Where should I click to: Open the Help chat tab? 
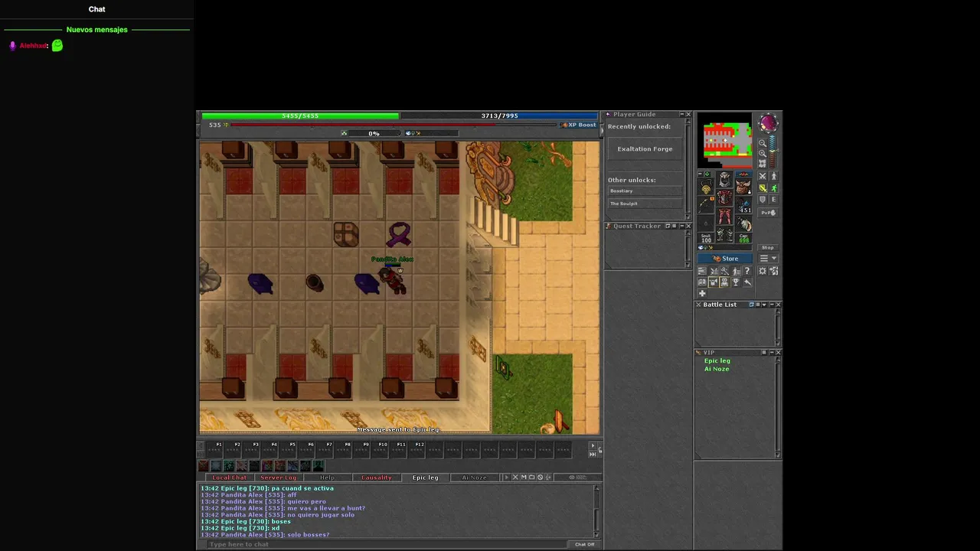click(327, 478)
